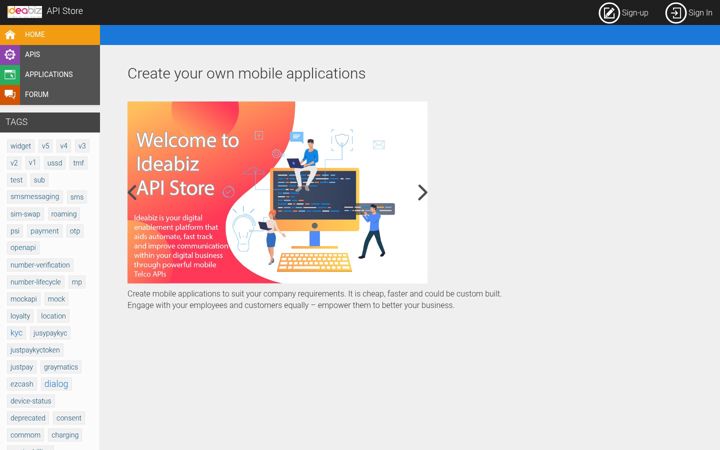Select the v5 tag
Image resolution: width=720 pixels, height=450 pixels.
point(45,146)
